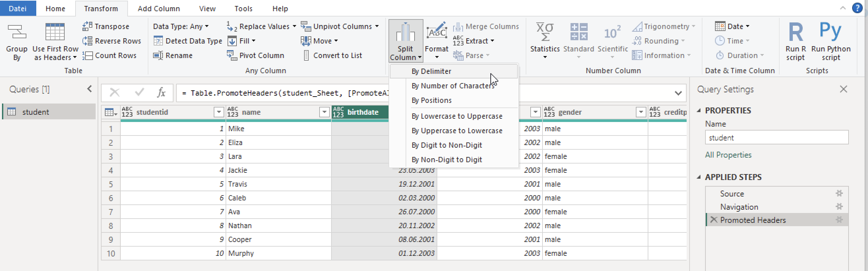
Task: Switch to the Add Column tab
Action: 159,9
